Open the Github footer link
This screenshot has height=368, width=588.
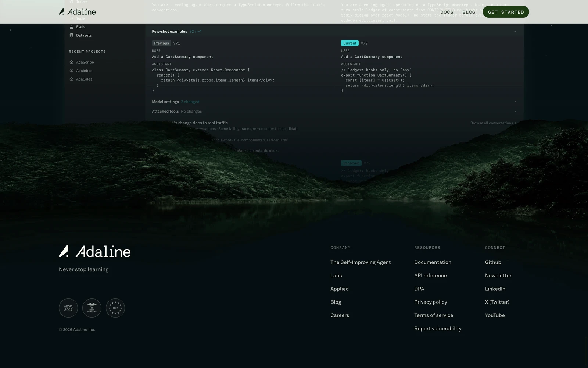[x=493, y=262]
